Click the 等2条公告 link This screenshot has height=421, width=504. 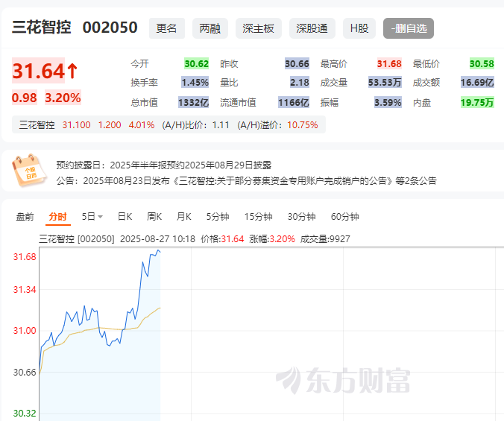(x=416, y=181)
